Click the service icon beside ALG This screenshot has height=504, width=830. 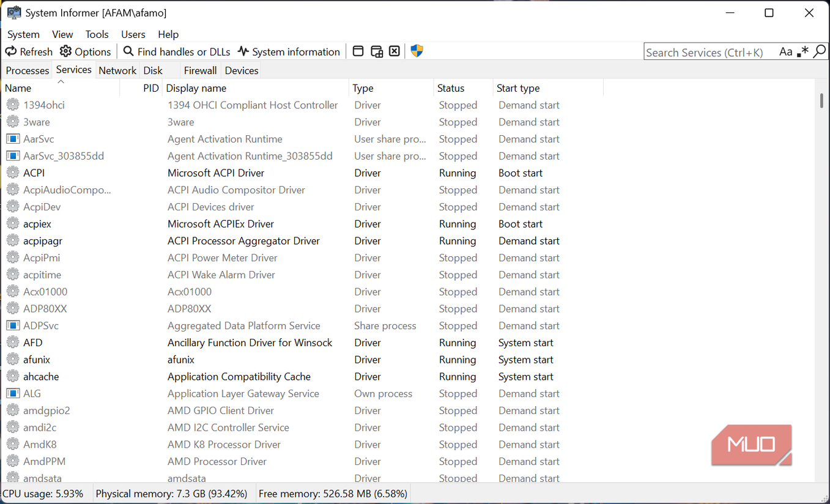point(13,393)
